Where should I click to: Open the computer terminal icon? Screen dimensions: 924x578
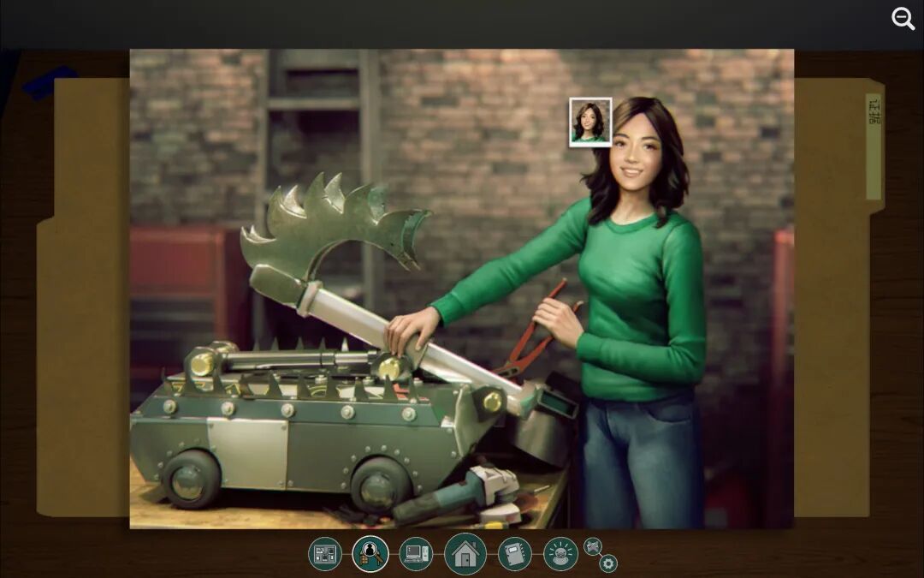click(416, 554)
